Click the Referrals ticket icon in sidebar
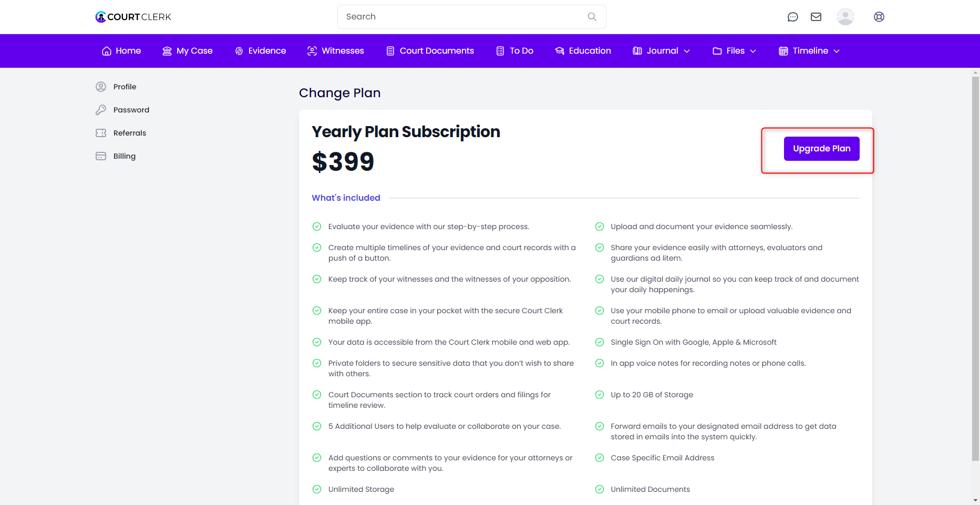Screen dimensions: 980x505 click(x=101, y=133)
